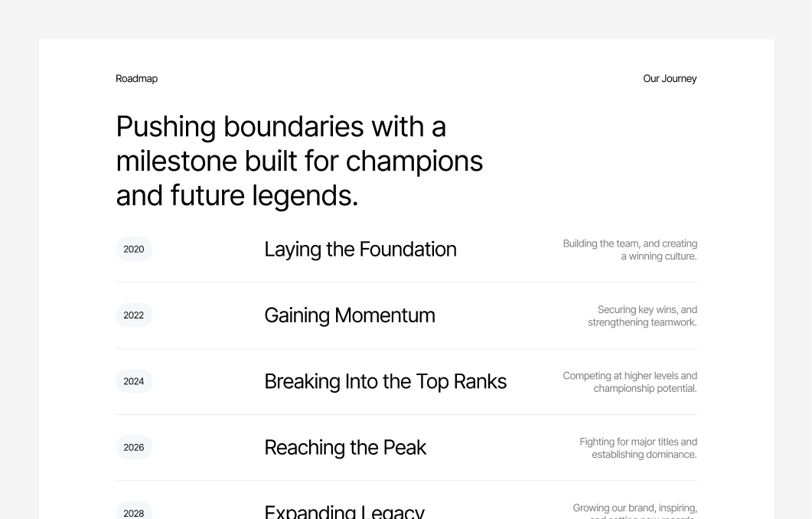Select the 2024 year badge
Viewport: 812px width, 519px height.
click(x=134, y=381)
